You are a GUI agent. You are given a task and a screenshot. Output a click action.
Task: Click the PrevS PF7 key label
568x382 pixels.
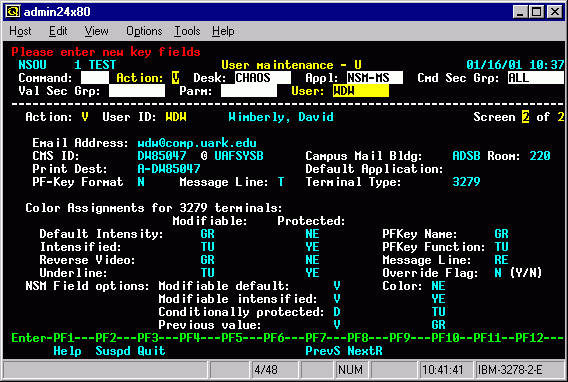click(x=323, y=351)
